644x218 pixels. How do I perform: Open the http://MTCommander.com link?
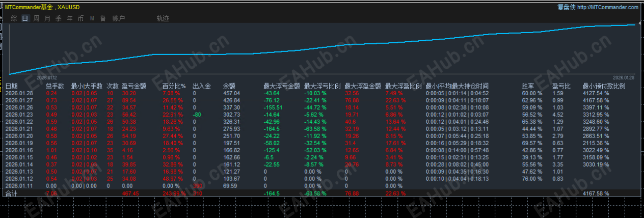pyautogui.click(x=607, y=7)
